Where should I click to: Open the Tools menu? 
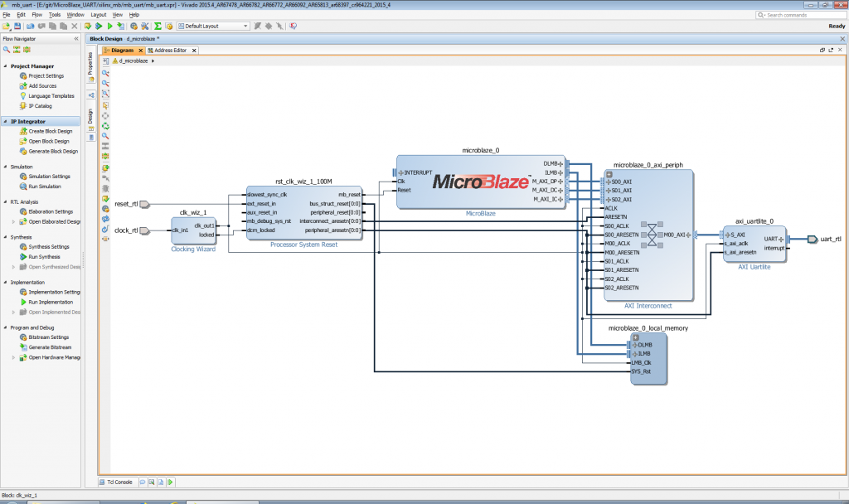coord(55,14)
